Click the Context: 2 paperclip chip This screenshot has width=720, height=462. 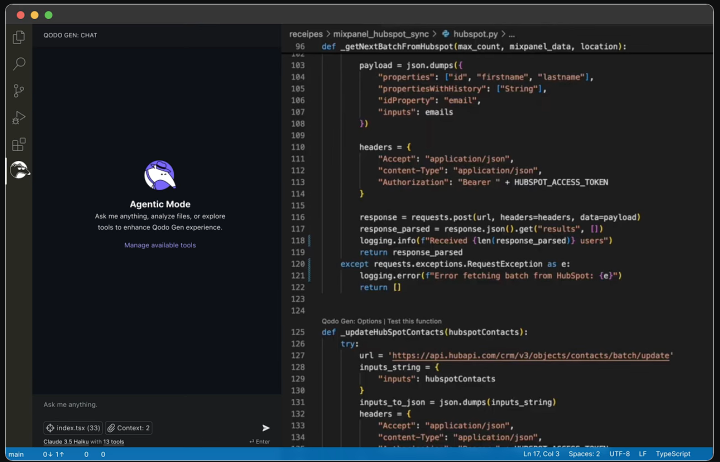(x=129, y=428)
